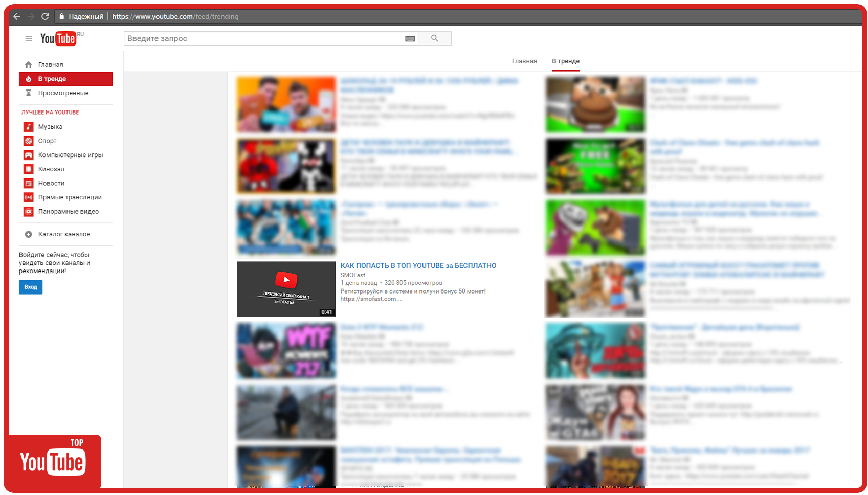Click the blue Вход sign-in button
Screen dimensions: 868x495
point(31,287)
